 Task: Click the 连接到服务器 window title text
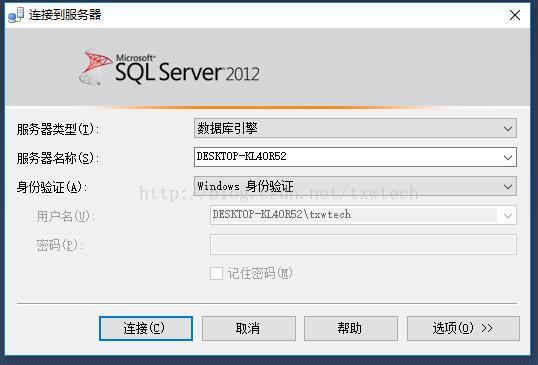(x=65, y=15)
